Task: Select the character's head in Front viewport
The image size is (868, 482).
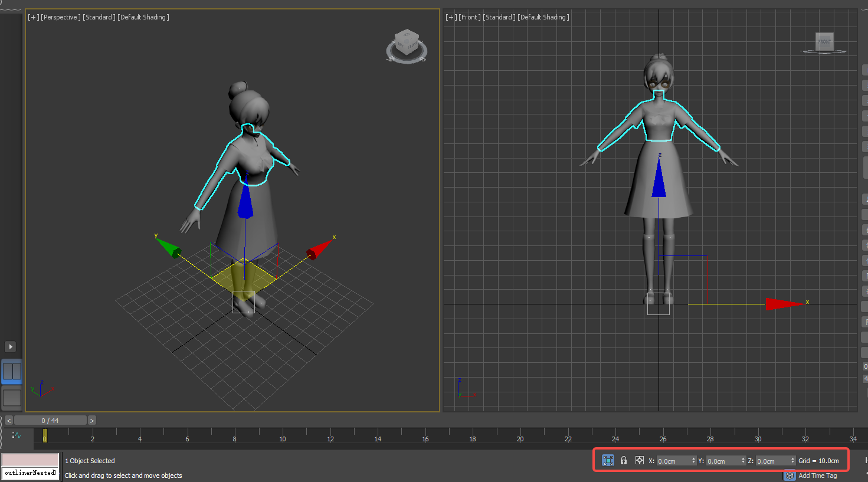Action: coord(659,75)
